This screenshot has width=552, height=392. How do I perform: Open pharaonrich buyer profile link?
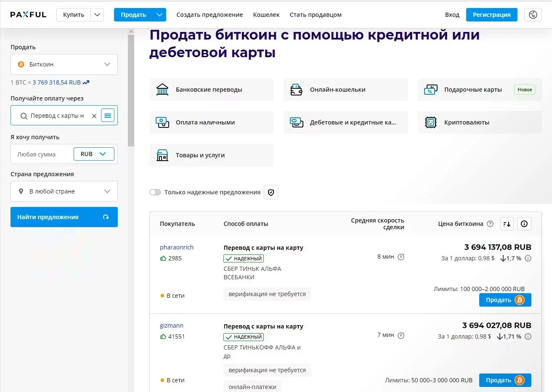pyautogui.click(x=177, y=247)
